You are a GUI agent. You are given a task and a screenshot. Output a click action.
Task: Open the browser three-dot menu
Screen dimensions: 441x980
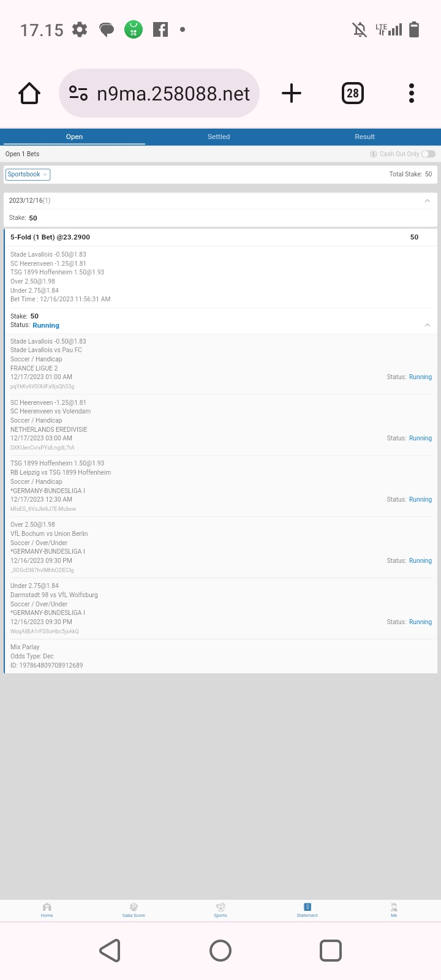point(412,93)
